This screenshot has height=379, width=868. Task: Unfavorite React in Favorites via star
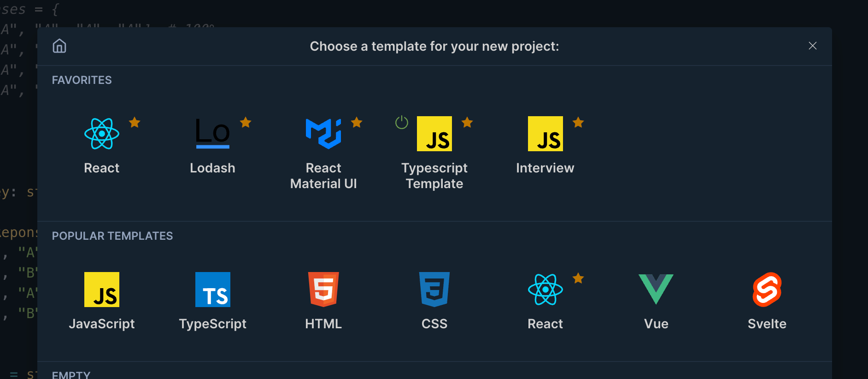[x=135, y=122]
